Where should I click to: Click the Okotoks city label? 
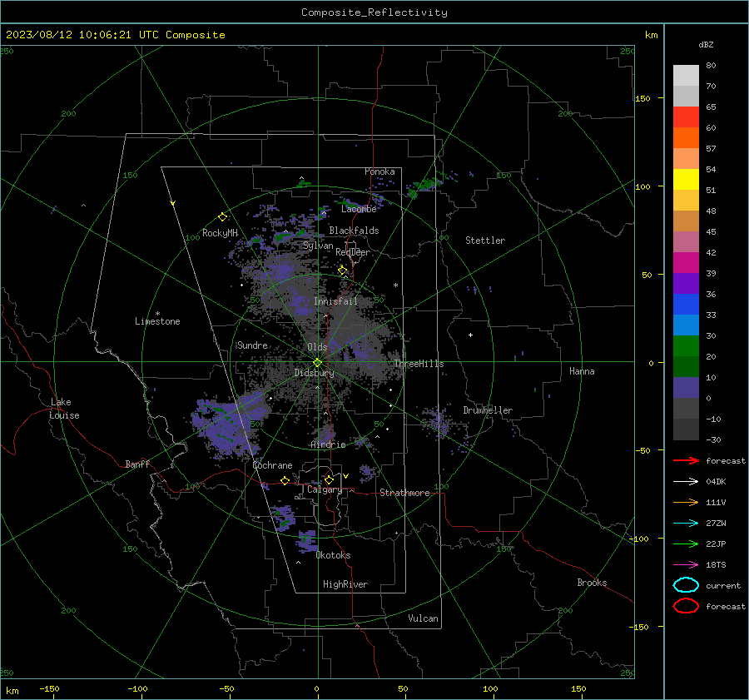click(x=333, y=555)
